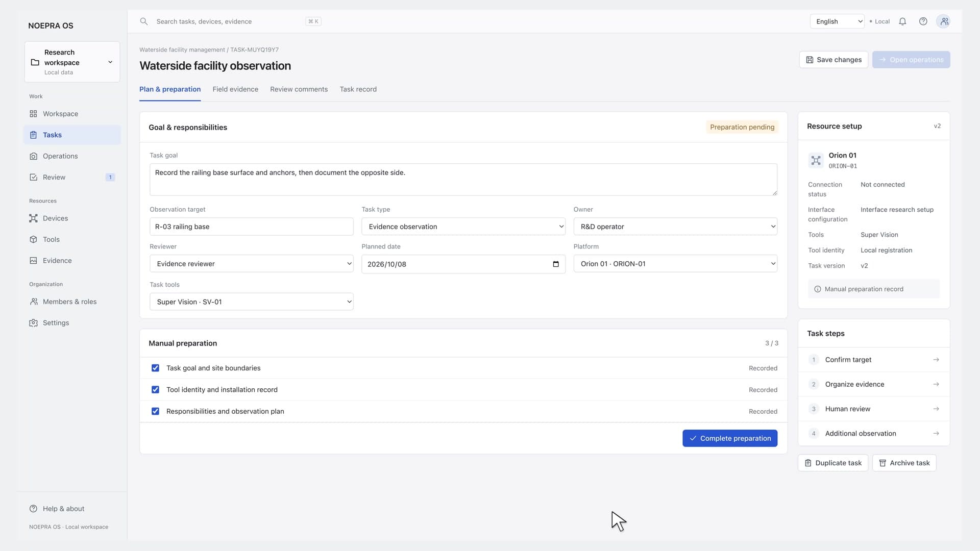980x551 pixels.
Task: Click the Settings gear icon
Action: click(33, 323)
